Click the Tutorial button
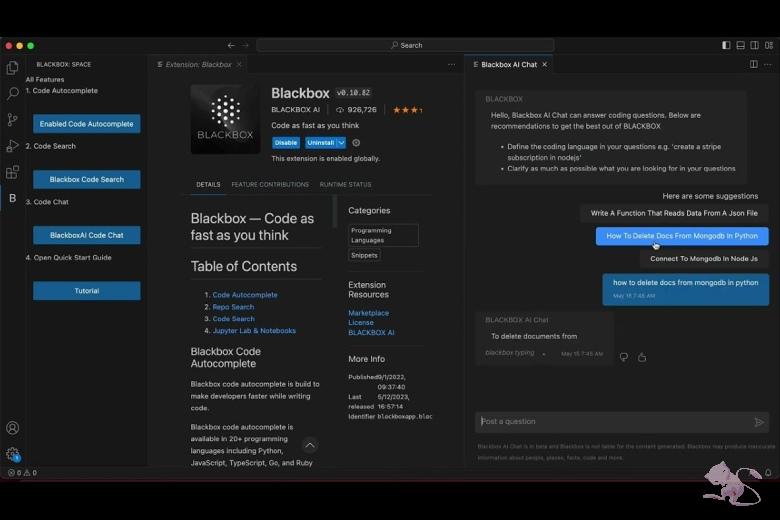Image resolution: width=780 pixels, height=520 pixels. 87,291
